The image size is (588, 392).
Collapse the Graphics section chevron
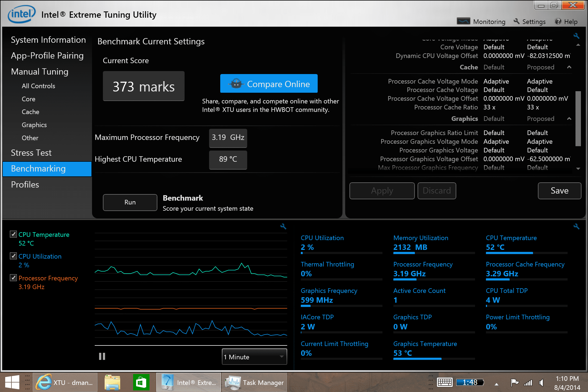pos(569,118)
